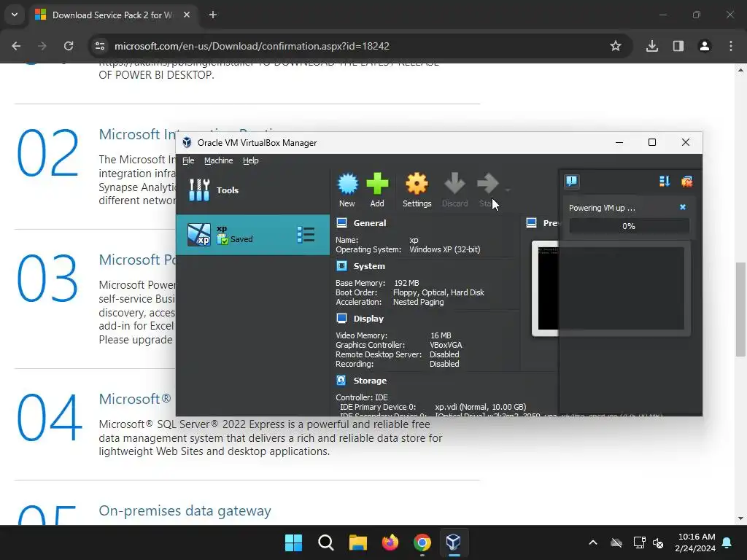Open the notification bell in taskbar

click(x=727, y=542)
